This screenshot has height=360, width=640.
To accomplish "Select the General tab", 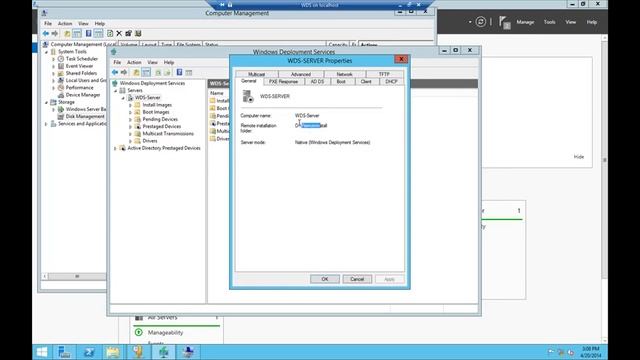I will coord(249,81).
